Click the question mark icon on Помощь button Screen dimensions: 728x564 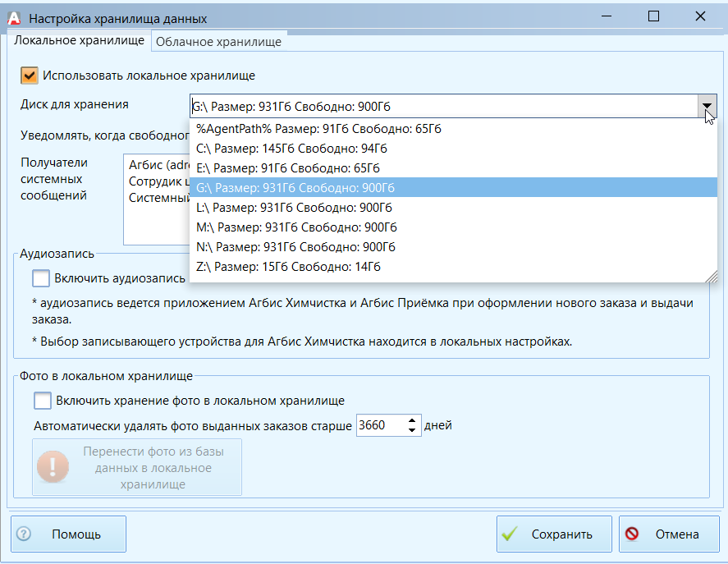click(24, 534)
